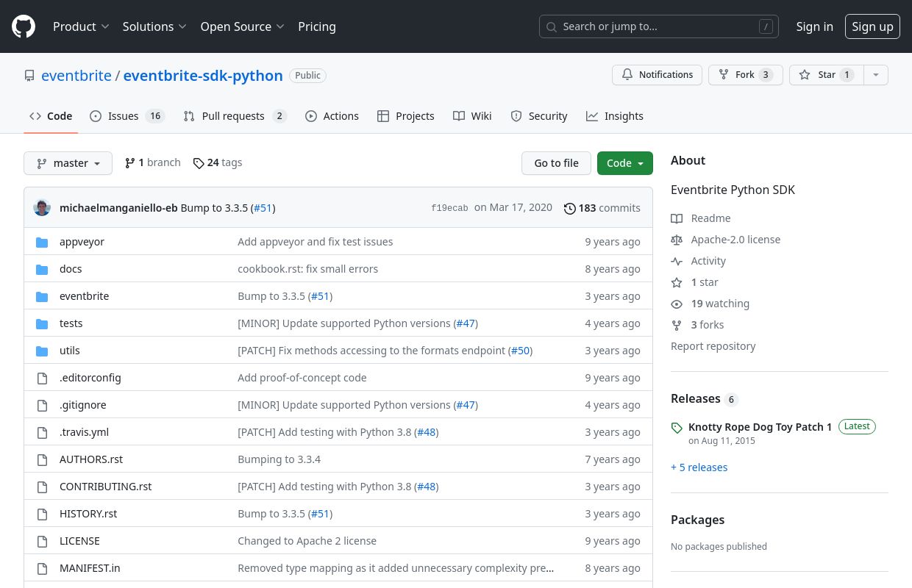This screenshot has width=912, height=588.
Task: Open the Insights tab
Action: pyautogui.click(x=615, y=116)
